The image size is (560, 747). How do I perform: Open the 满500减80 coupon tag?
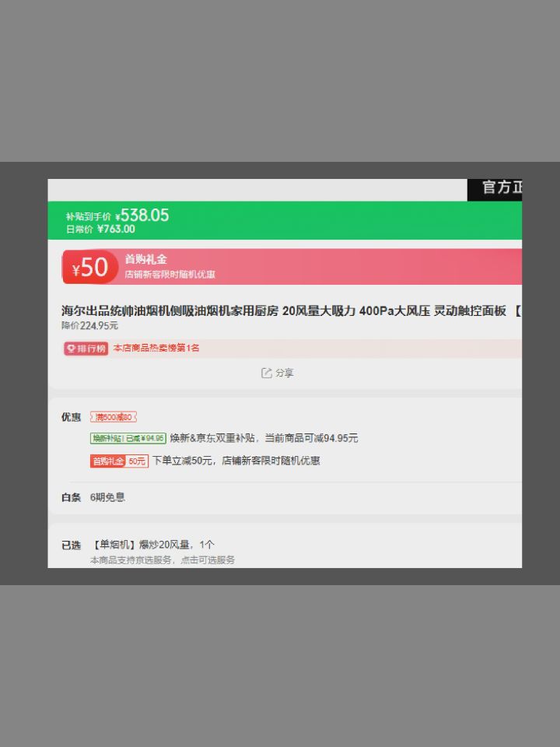pyautogui.click(x=114, y=417)
